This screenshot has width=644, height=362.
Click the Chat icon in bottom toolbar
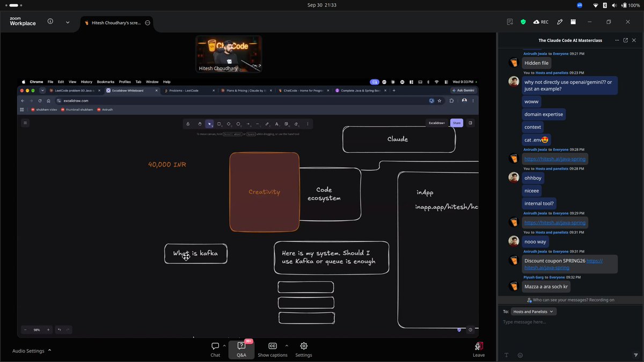point(215,350)
